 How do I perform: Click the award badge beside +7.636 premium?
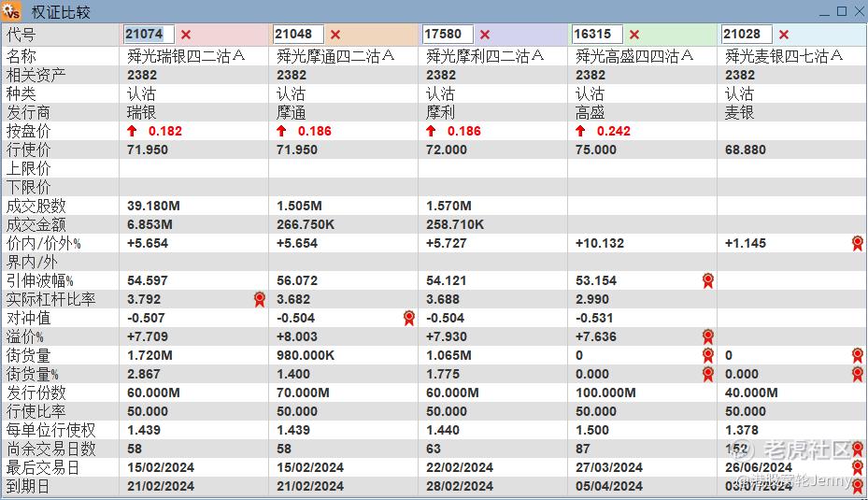(x=707, y=336)
